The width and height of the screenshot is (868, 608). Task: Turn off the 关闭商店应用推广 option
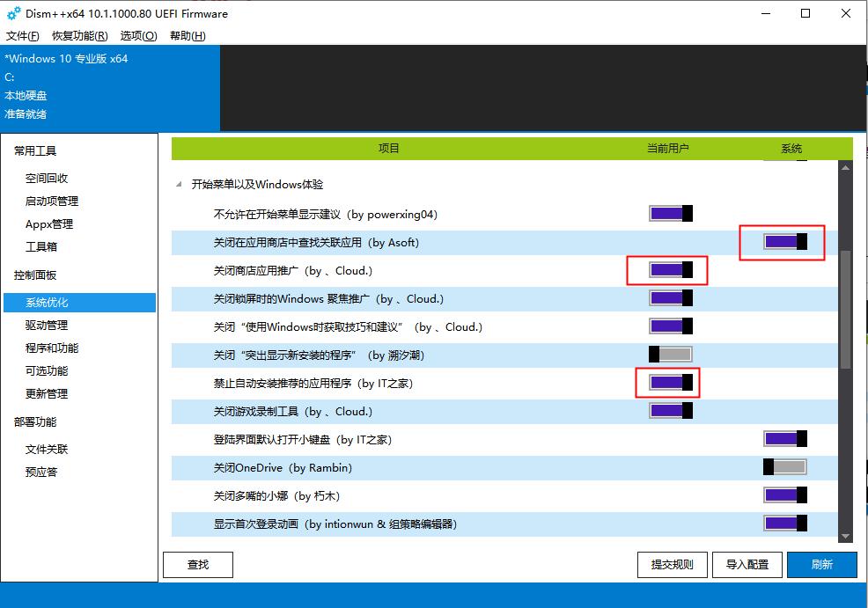click(667, 270)
